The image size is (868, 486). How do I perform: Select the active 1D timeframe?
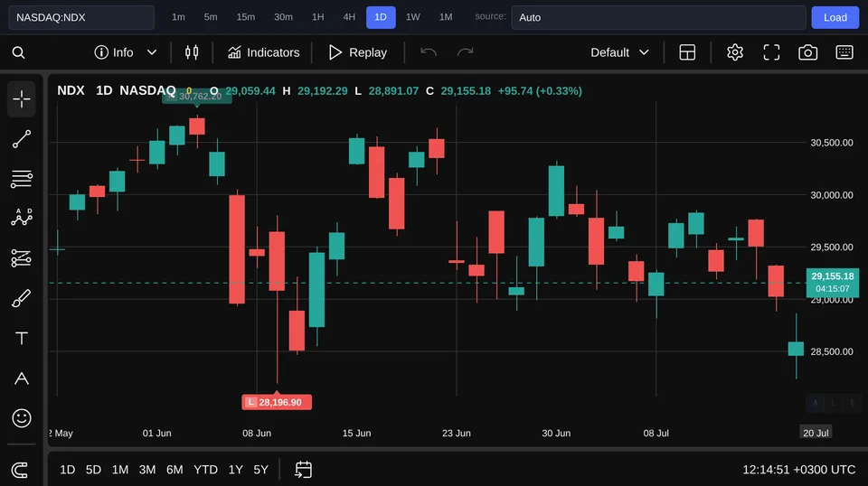(381, 17)
